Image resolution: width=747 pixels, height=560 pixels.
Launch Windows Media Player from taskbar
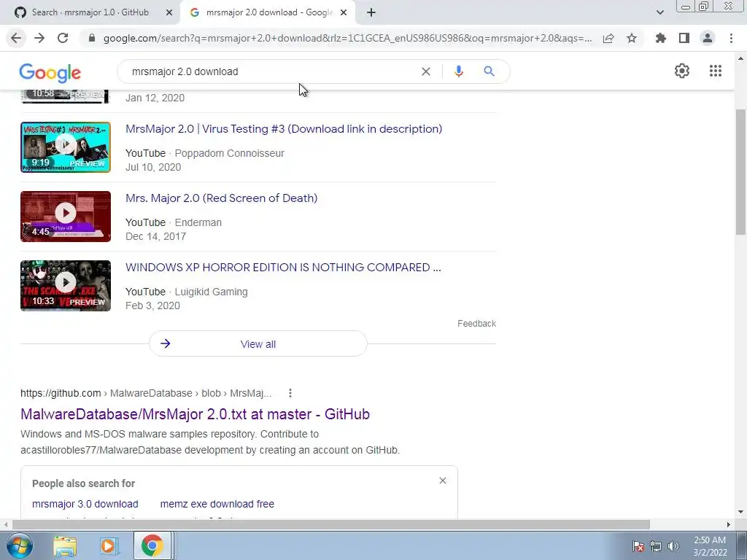tap(108, 545)
